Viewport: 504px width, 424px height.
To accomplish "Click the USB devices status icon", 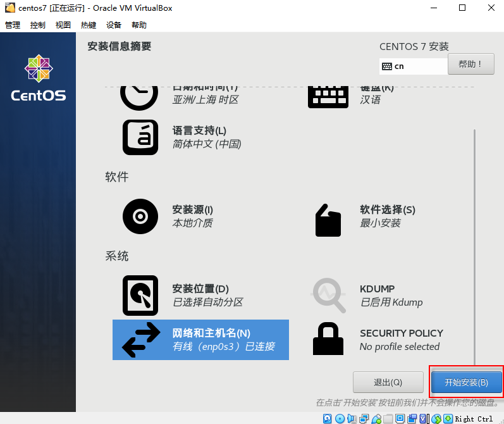I will 376,418.
